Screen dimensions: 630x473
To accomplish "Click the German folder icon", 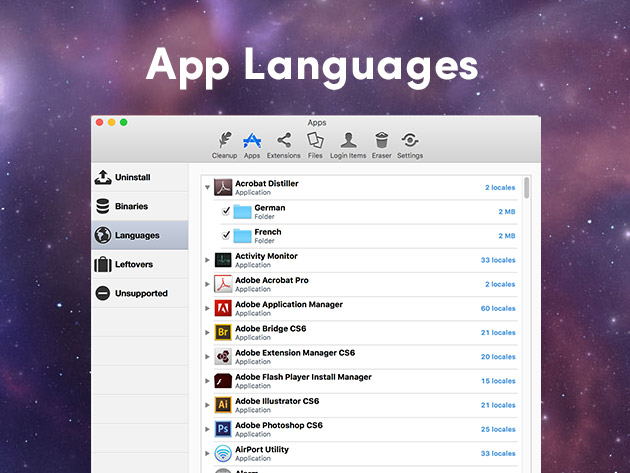I will pos(243,211).
